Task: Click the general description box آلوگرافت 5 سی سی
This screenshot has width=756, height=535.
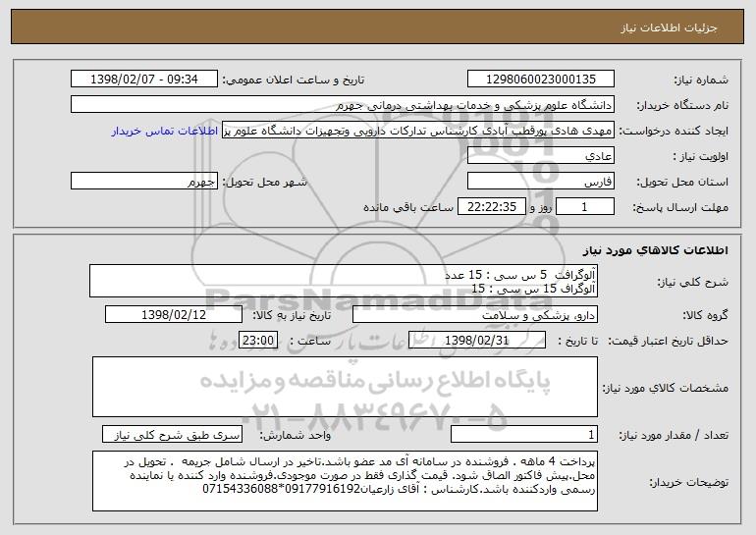Action: (344, 281)
